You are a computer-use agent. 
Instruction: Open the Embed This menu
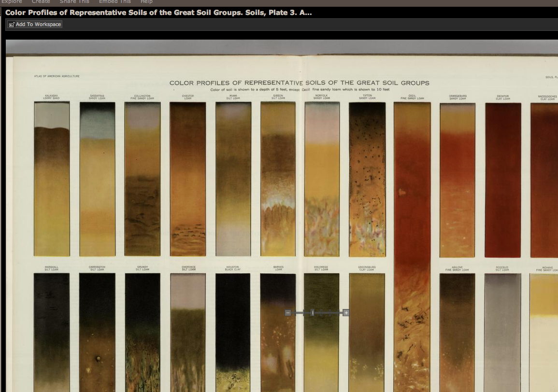pos(115,2)
